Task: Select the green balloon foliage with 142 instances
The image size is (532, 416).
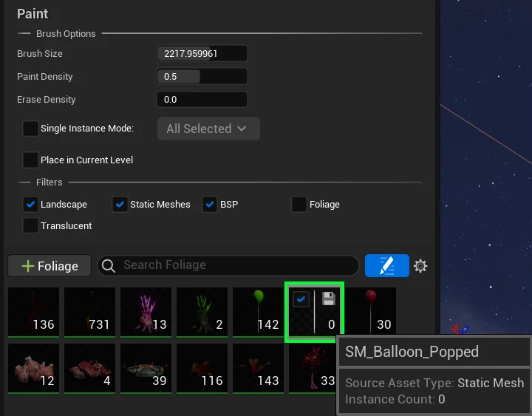Action: pyautogui.click(x=258, y=312)
